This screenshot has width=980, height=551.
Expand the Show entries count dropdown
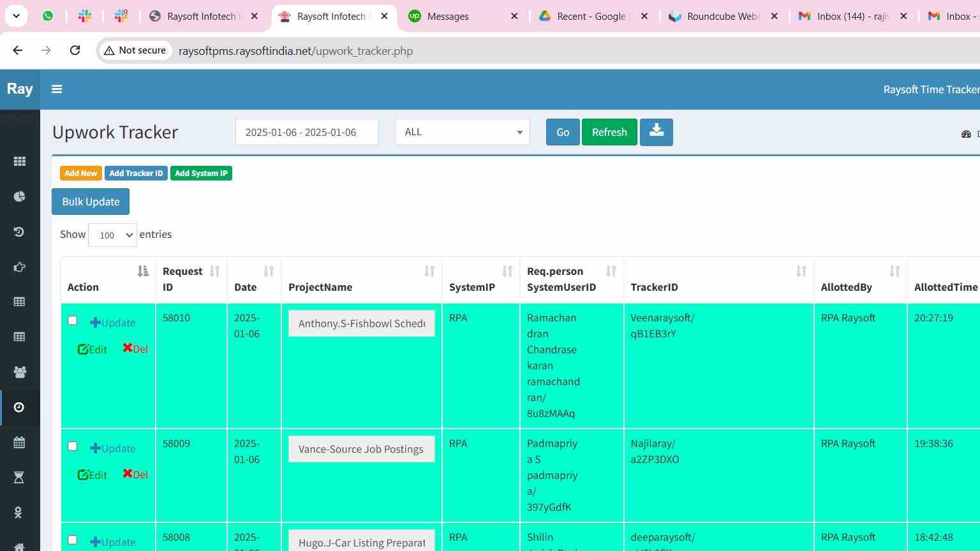tap(112, 235)
